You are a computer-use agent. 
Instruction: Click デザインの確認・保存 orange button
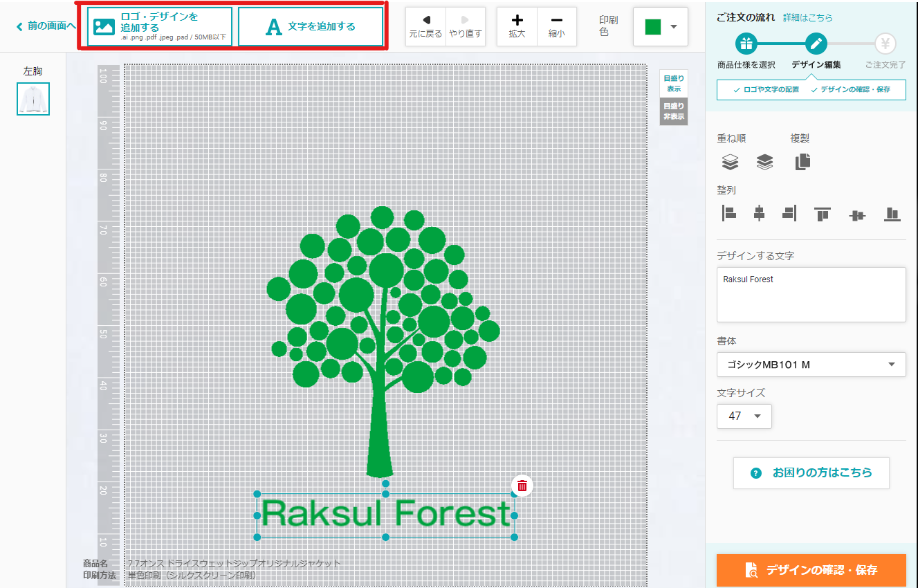811,570
